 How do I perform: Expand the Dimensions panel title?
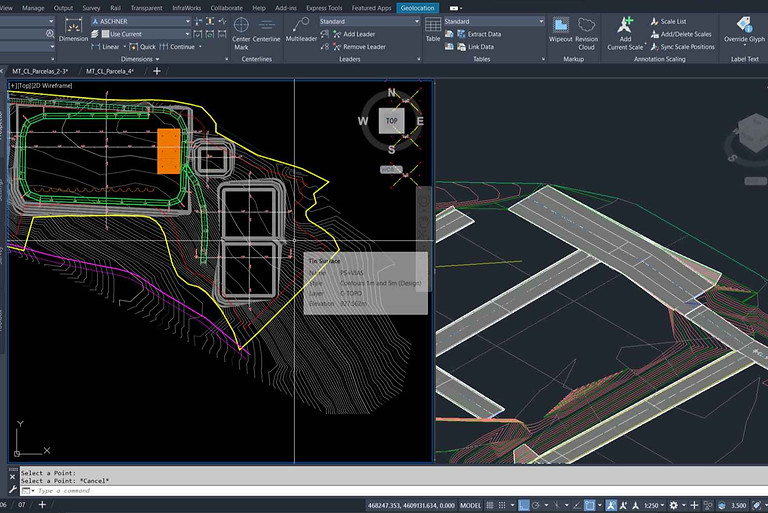pyautogui.click(x=140, y=59)
